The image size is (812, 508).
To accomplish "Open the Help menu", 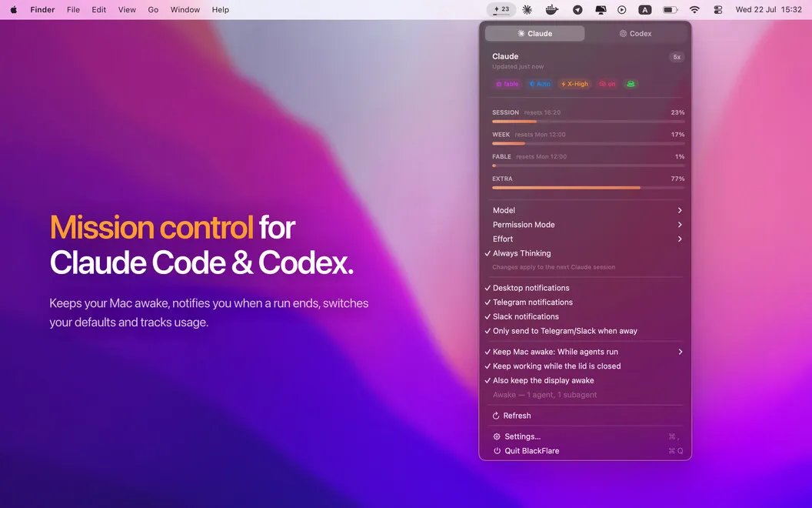I will tap(220, 10).
